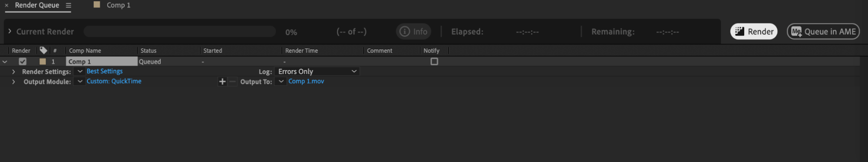The image size is (868, 162).
Task: Expand the Render Settings details arrow
Action: pos(13,71)
